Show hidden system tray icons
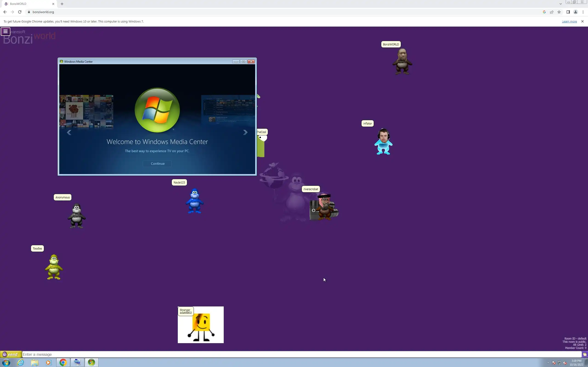 (x=548, y=363)
